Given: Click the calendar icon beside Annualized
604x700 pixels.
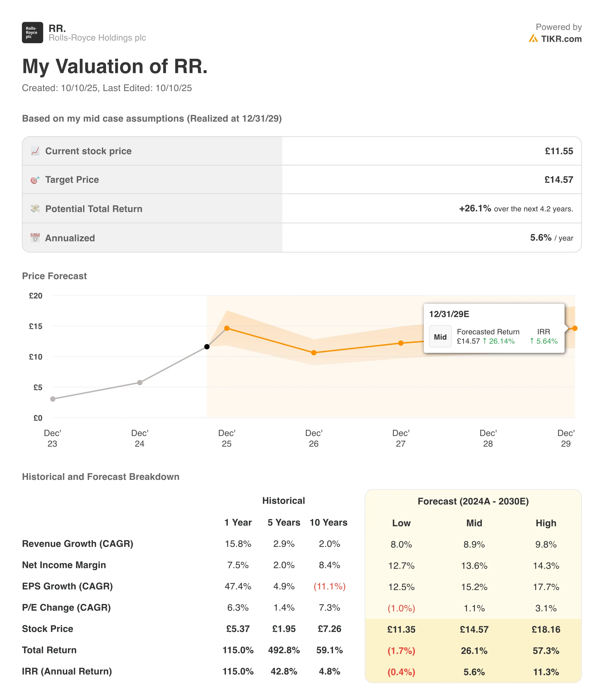Looking at the screenshot, I should tap(35, 238).
